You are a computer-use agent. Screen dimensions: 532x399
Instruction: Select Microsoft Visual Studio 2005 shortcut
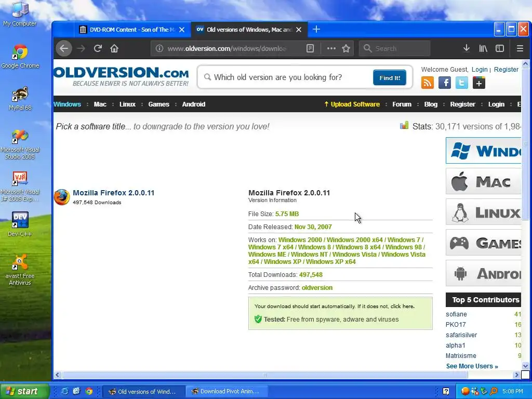20,144
